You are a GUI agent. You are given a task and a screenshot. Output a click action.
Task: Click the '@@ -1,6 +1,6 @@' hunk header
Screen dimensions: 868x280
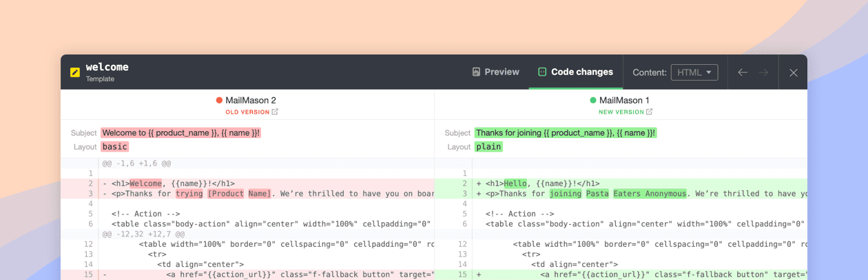click(136, 163)
